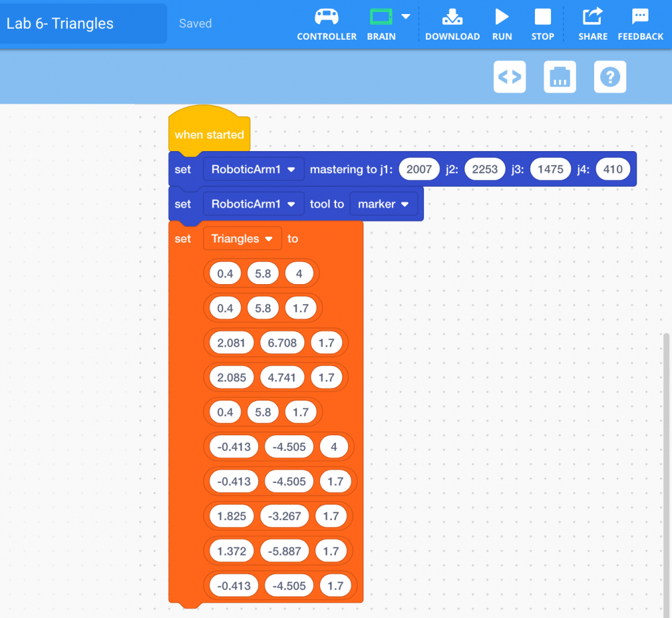Select the when started hat block
This screenshot has width=672, height=618.
point(209,134)
